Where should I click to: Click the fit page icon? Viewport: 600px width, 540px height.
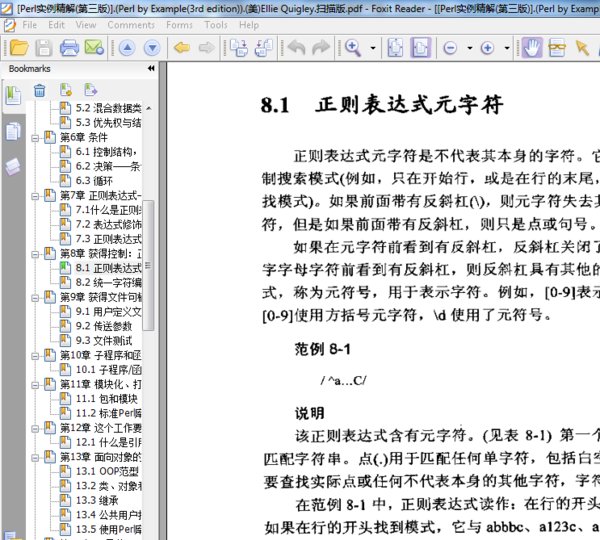(395, 48)
